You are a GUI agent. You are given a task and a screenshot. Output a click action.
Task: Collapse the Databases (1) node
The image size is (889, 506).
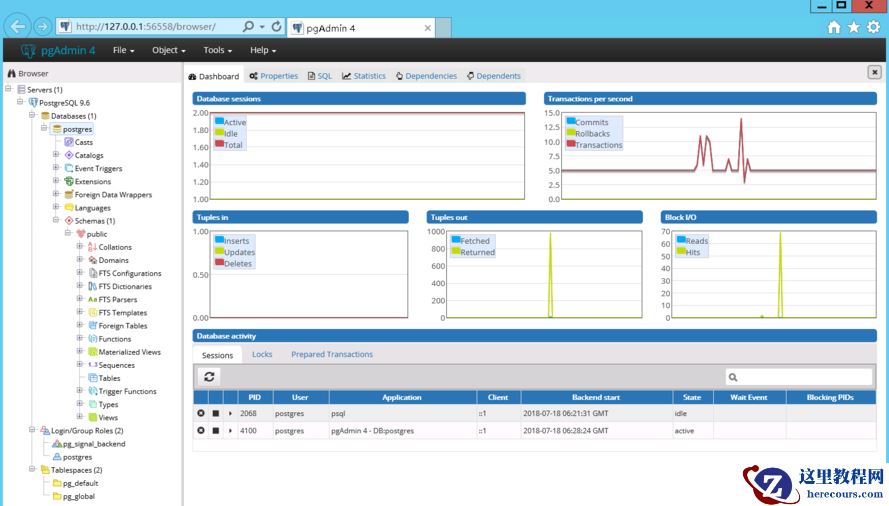(x=32, y=115)
